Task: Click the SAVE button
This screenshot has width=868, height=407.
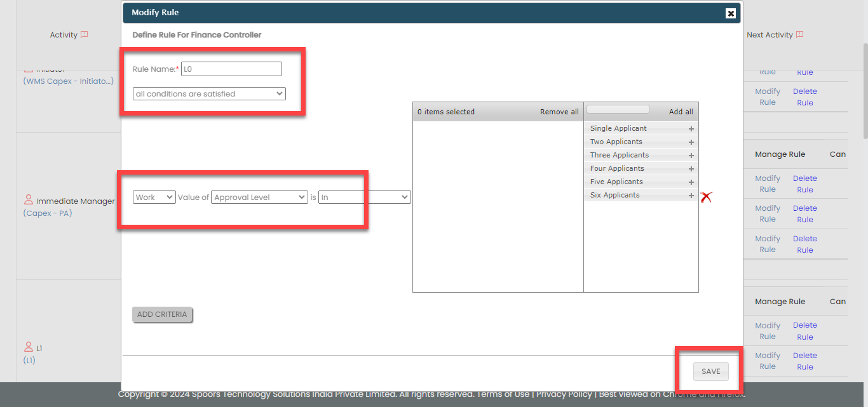Action: 710,371
